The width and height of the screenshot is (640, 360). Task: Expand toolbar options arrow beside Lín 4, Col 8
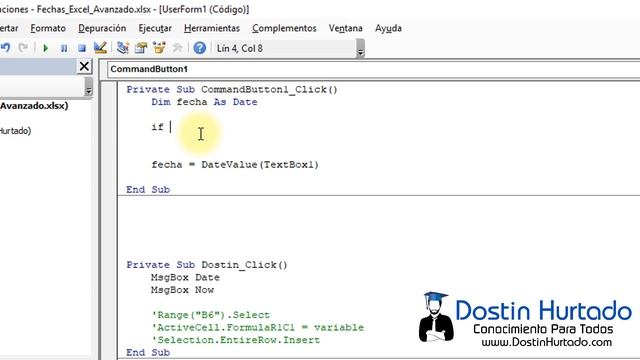360,48
